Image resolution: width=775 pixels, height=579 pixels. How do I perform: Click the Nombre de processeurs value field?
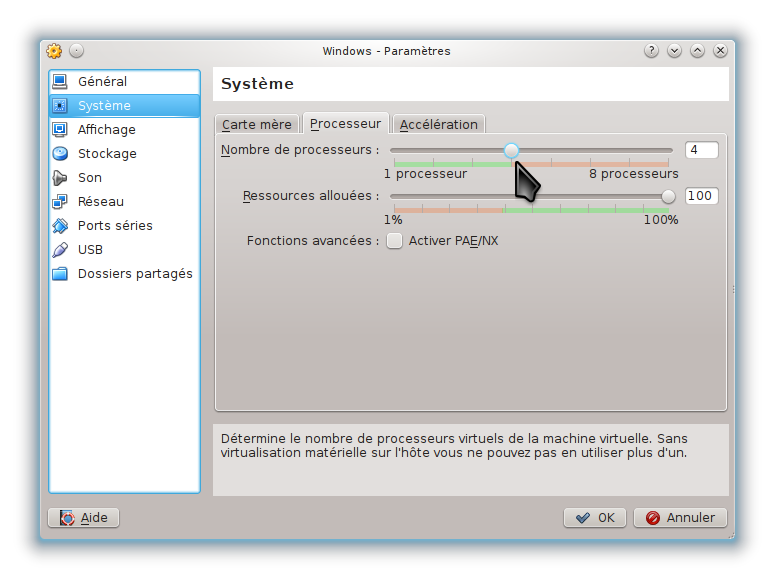702,150
